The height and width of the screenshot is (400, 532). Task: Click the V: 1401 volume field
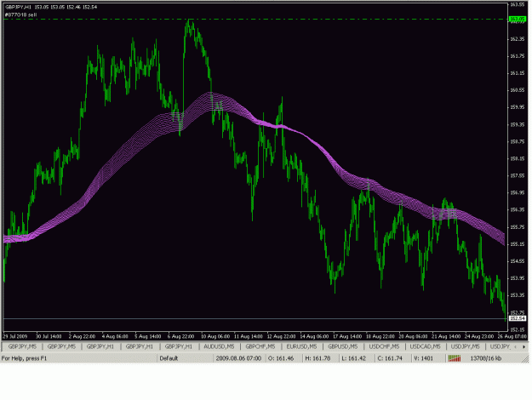[x=423, y=358]
